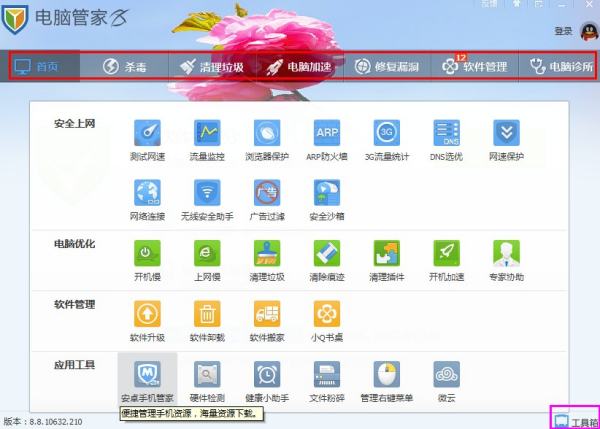
Task: Open 清除痕迹 trace cleaner
Action: [x=327, y=261]
